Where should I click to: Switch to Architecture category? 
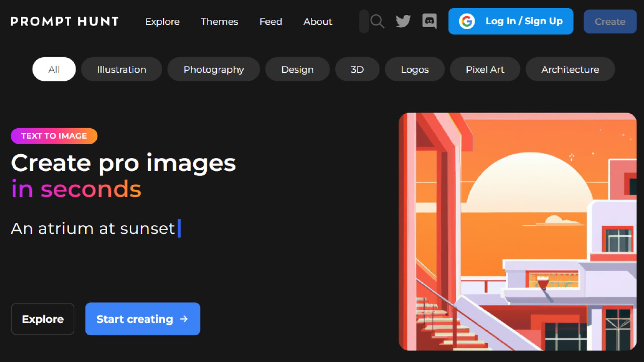coord(570,69)
